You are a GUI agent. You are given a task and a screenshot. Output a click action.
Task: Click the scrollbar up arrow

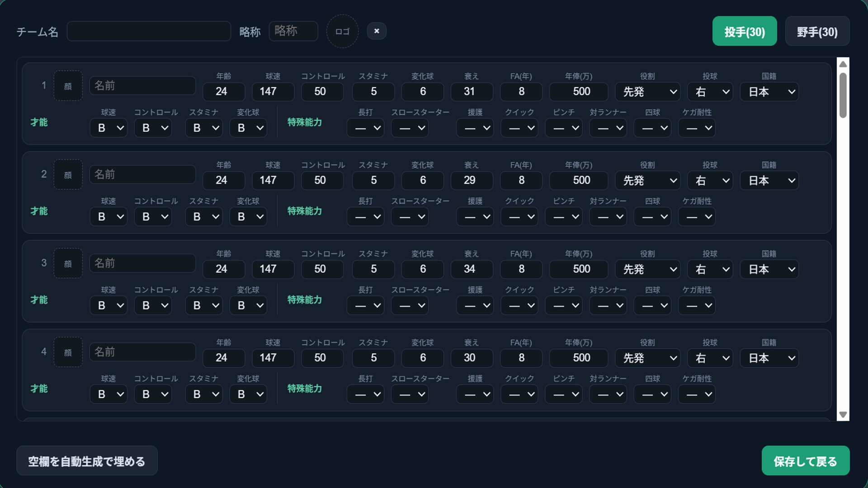click(x=843, y=64)
